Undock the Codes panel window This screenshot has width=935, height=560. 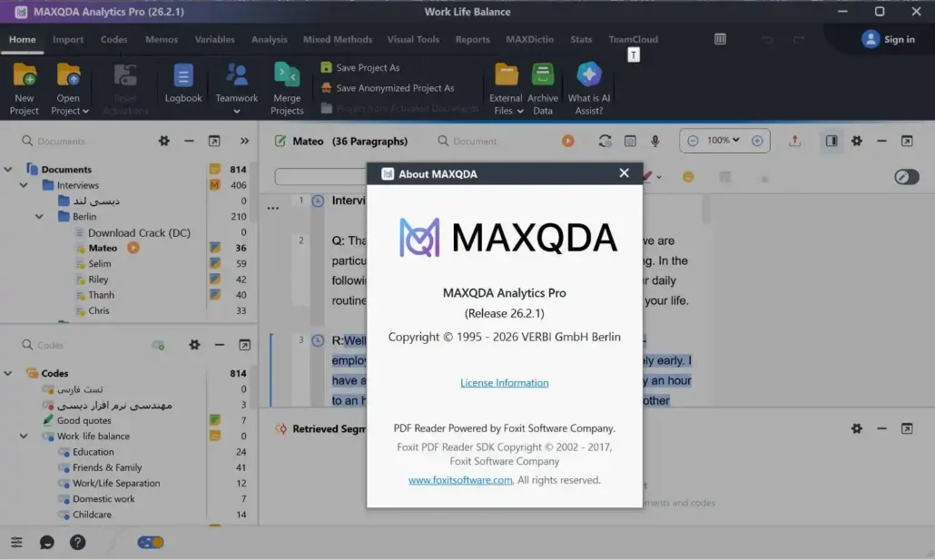[x=244, y=345]
